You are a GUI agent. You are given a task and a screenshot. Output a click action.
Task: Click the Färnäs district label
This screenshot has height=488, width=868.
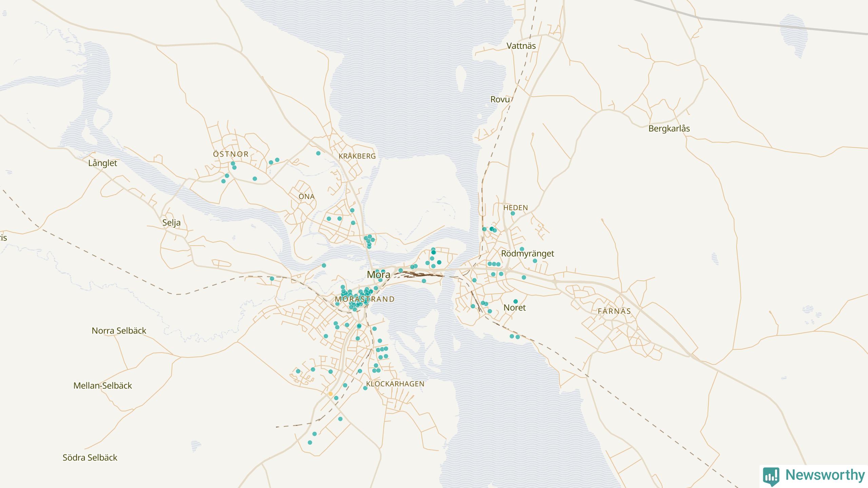click(x=614, y=311)
